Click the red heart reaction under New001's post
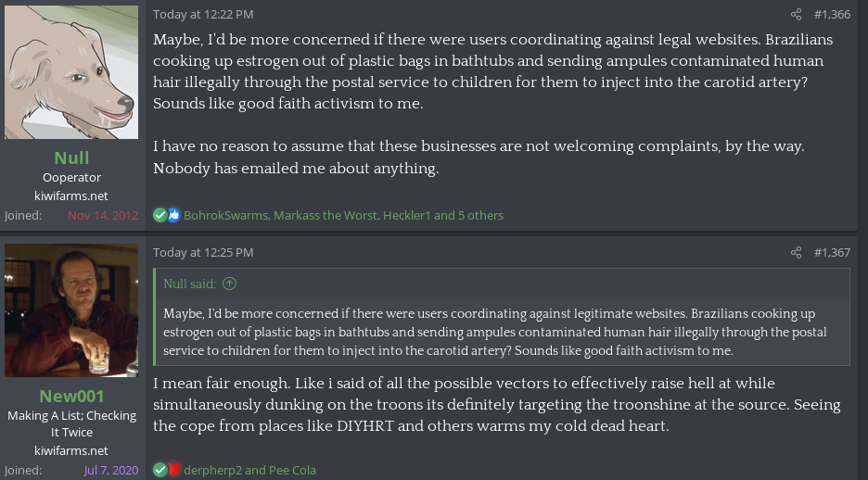The height and width of the screenshot is (480, 868). pyautogui.click(x=173, y=470)
